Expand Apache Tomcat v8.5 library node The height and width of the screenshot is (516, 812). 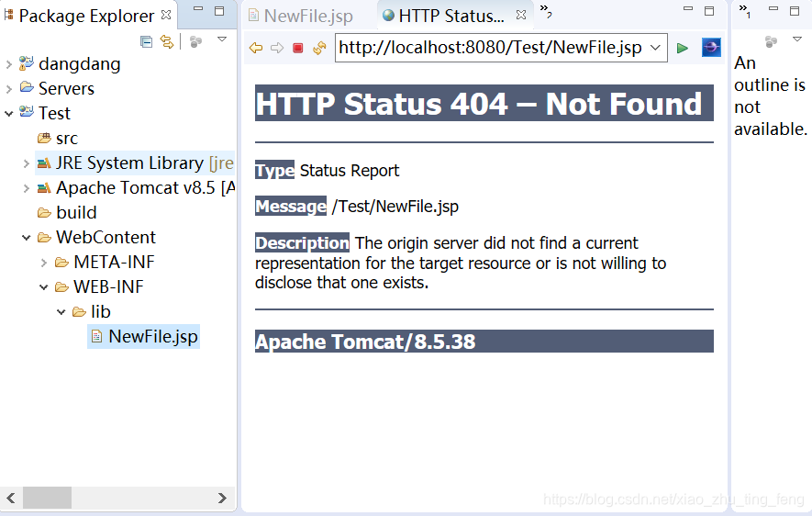(x=27, y=188)
